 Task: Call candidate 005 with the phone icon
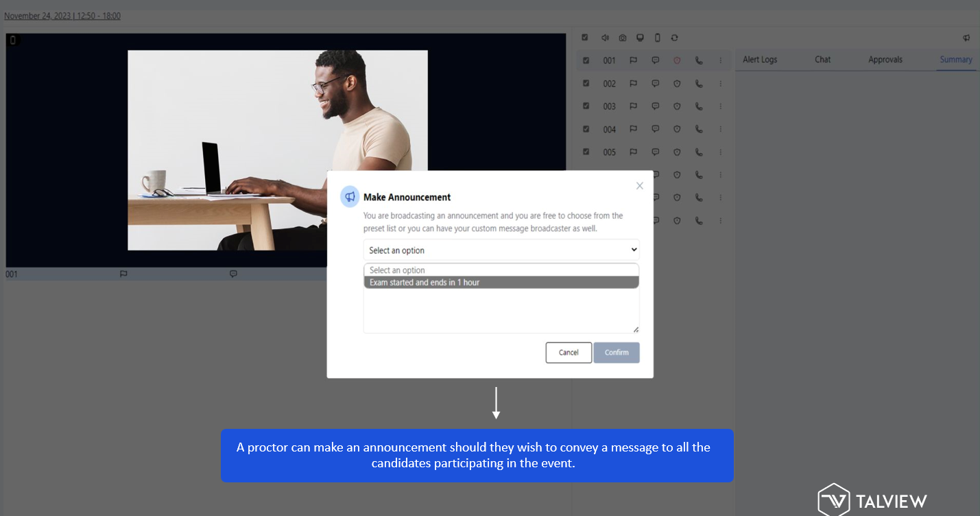pos(699,152)
